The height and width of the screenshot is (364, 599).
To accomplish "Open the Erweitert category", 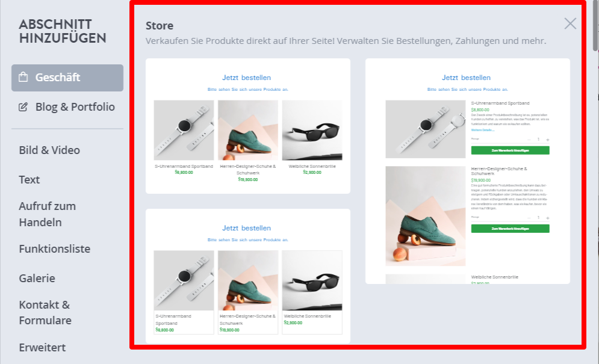I will pos(42,347).
